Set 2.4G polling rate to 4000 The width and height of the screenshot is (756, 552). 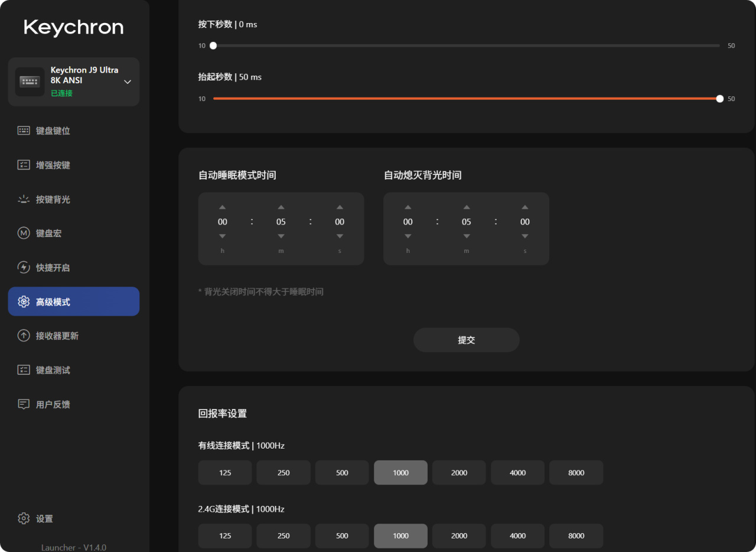517,536
